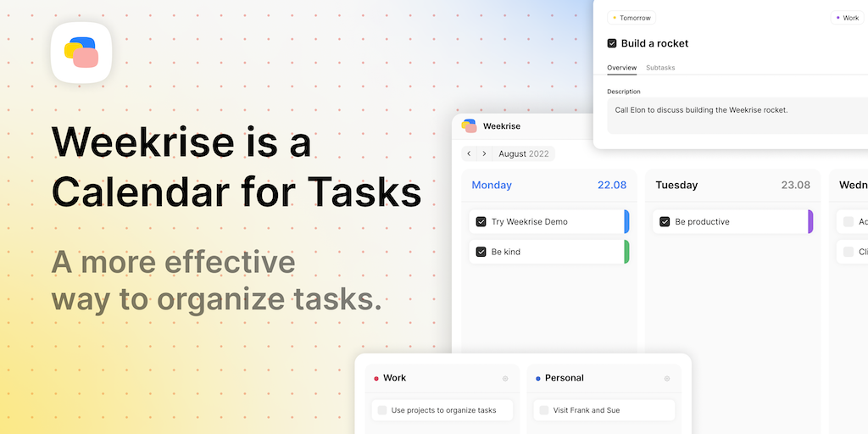The height and width of the screenshot is (434, 868).
Task: Uncheck the Be productive task
Action: 665,221
